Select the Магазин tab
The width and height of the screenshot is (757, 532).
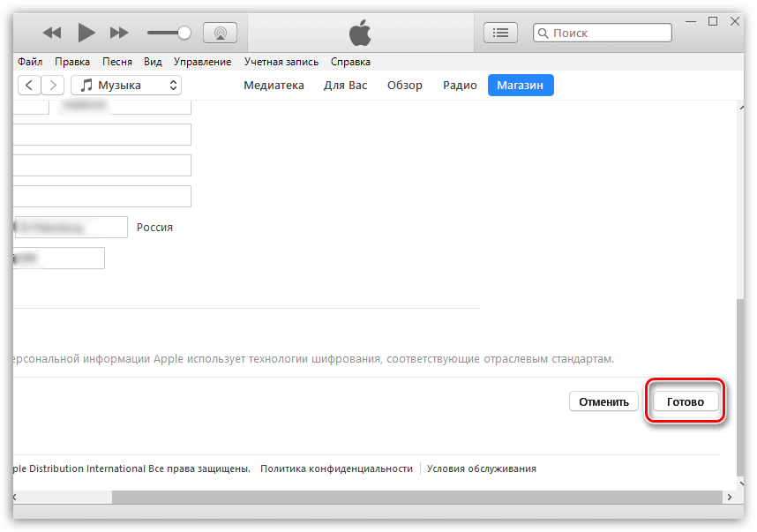pos(521,86)
